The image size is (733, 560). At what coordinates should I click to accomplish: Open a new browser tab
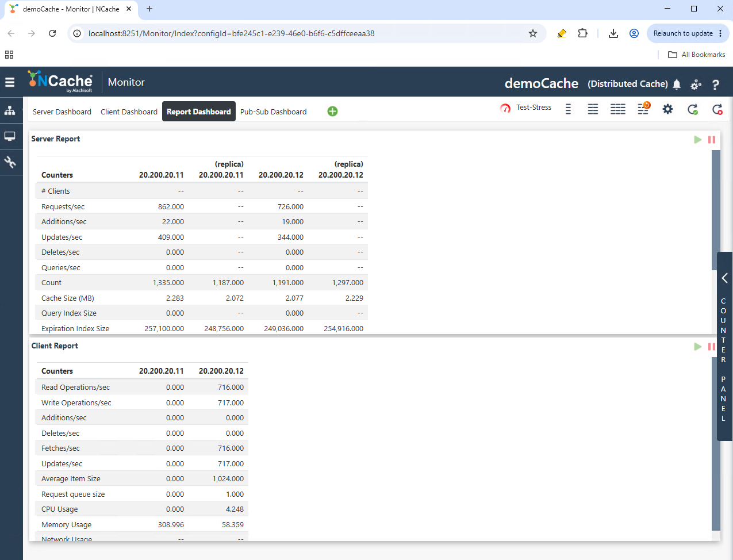(x=149, y=9)
